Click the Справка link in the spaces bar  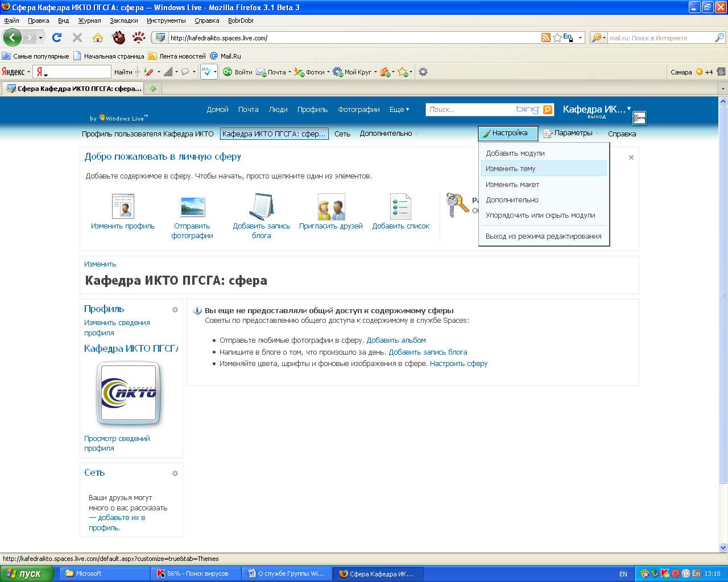tap(622, 134)
